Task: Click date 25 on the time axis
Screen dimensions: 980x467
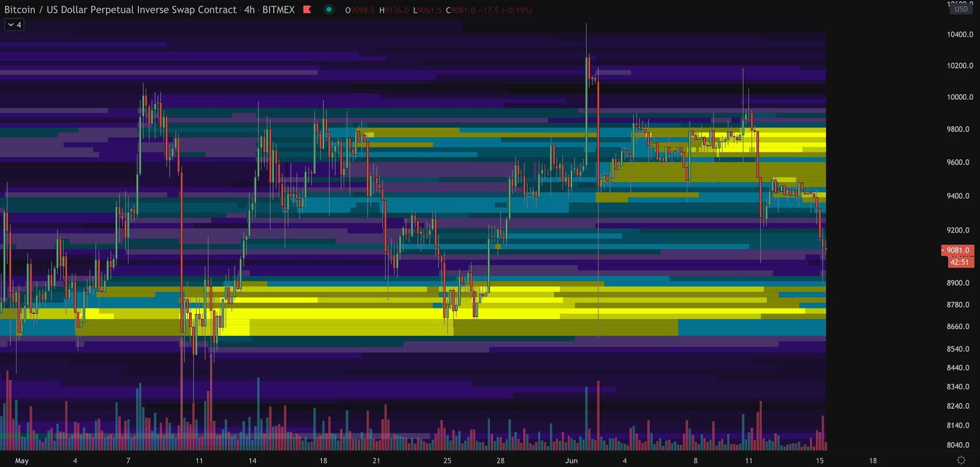Action: [447, 461]
